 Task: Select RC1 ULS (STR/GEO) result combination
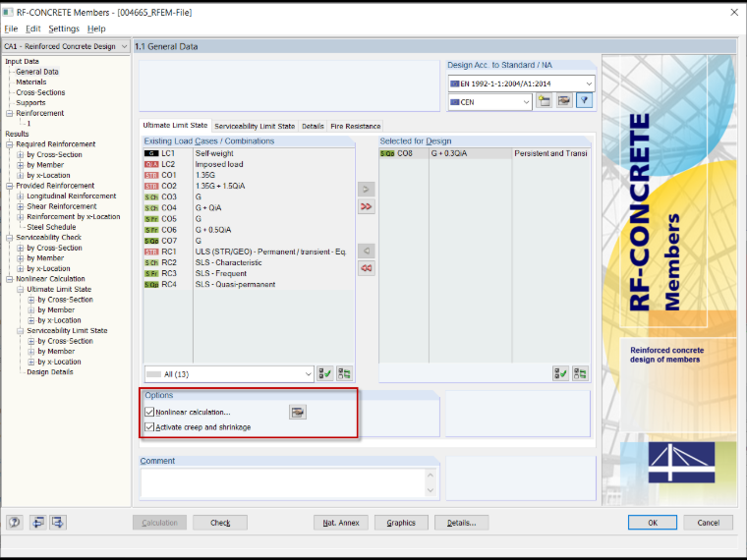[x=249, y=252]
